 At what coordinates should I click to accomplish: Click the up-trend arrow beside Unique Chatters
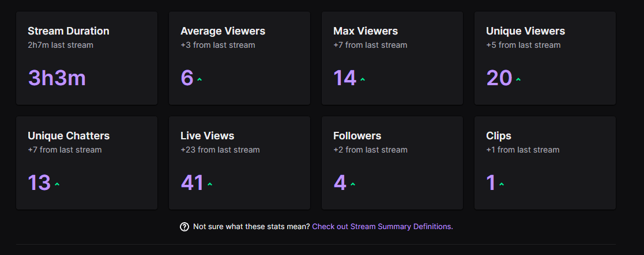57,184
